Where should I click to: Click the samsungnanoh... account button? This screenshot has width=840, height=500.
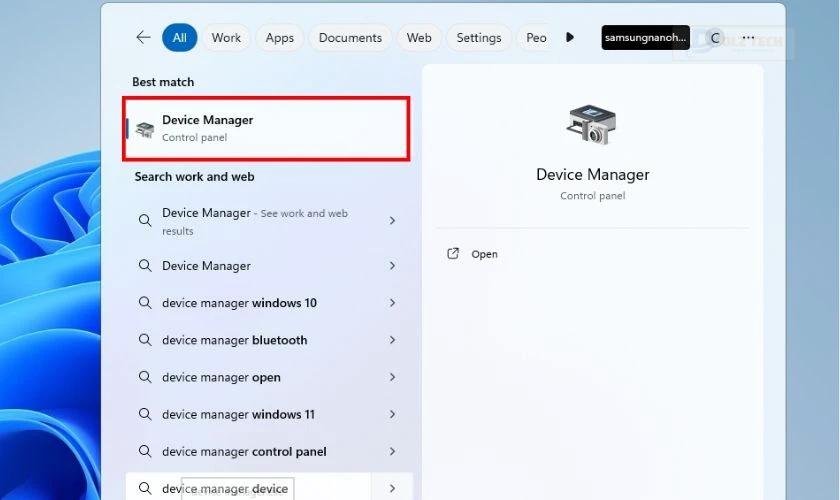646,38
